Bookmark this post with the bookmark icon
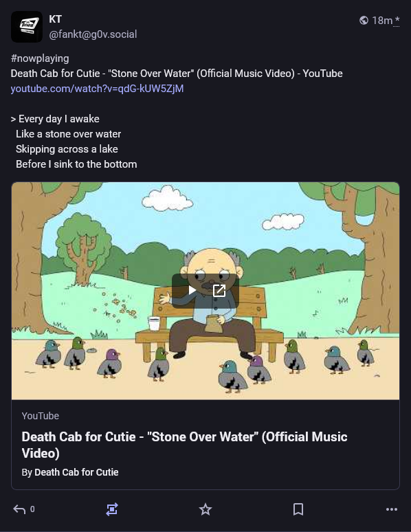The height and width of the screenshot is (532, 411). 298,509
